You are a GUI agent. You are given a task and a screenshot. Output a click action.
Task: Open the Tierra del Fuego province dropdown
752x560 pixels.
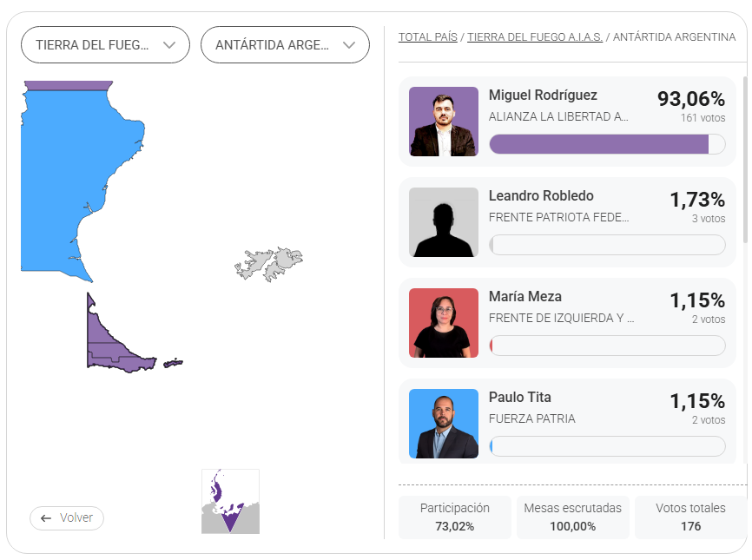point(105,45)
